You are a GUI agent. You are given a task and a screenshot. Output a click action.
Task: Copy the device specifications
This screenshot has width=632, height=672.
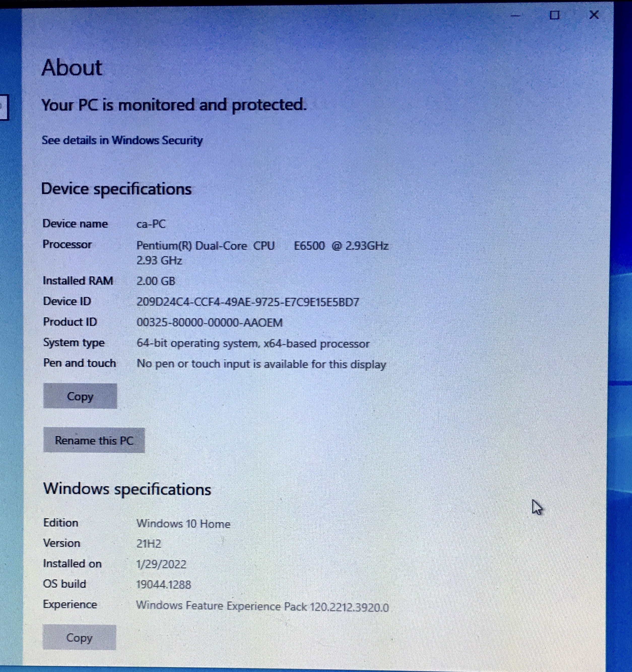(x=80, y=396)
